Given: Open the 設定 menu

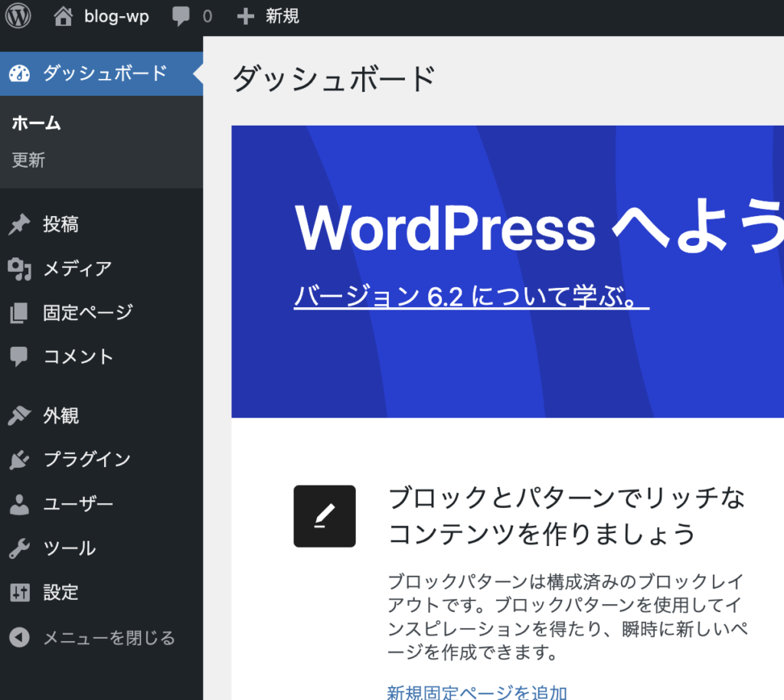Looking at the screenshot, I should 102,593.
